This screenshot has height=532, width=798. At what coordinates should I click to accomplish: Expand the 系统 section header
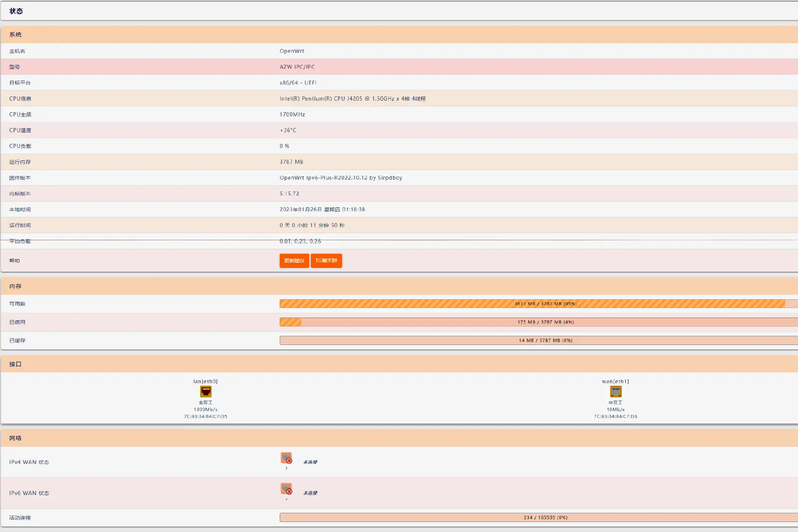tap(15, 34)
